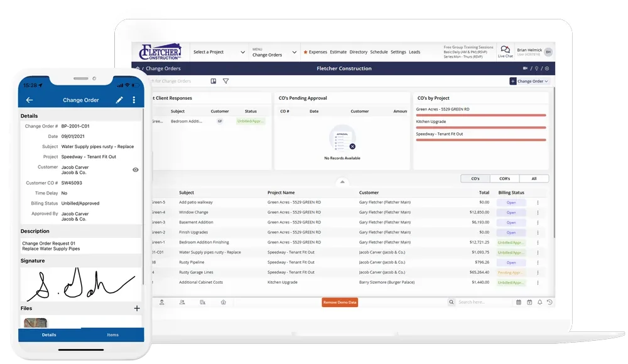This screenshot has height=364, width=628.
Task: Click the history icon in the bottom right toolbar
Action: [550, 302]
